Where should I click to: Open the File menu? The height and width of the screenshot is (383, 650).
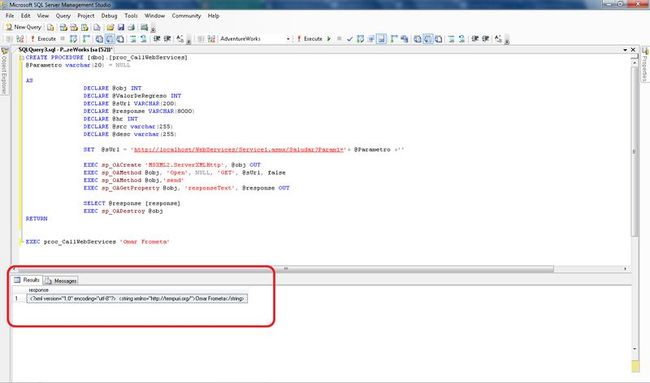(10, 16)
